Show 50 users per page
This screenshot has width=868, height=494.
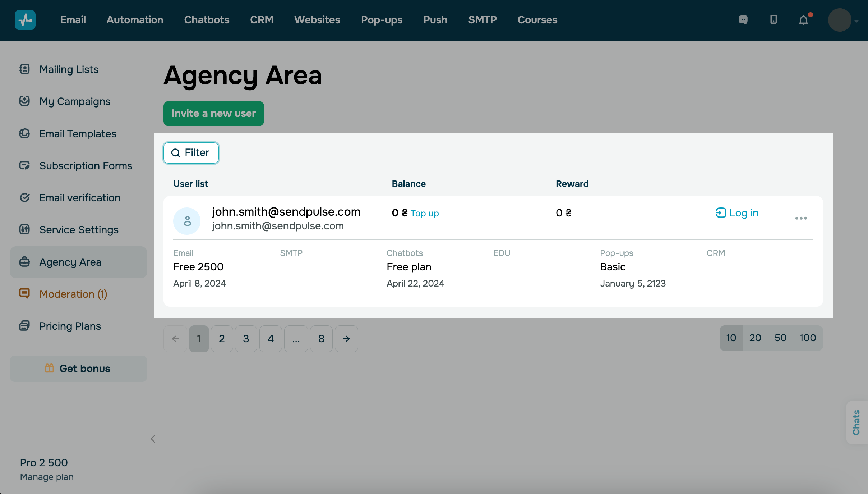coord(780,338)
